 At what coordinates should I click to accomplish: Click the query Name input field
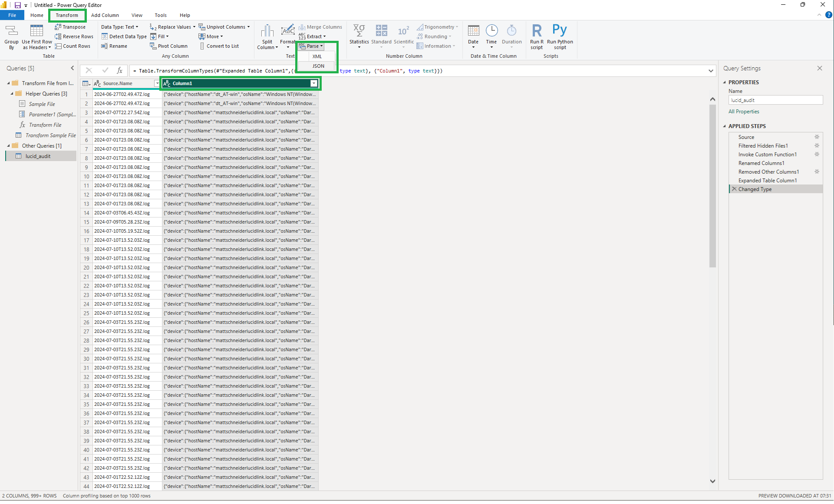(775, 100)
